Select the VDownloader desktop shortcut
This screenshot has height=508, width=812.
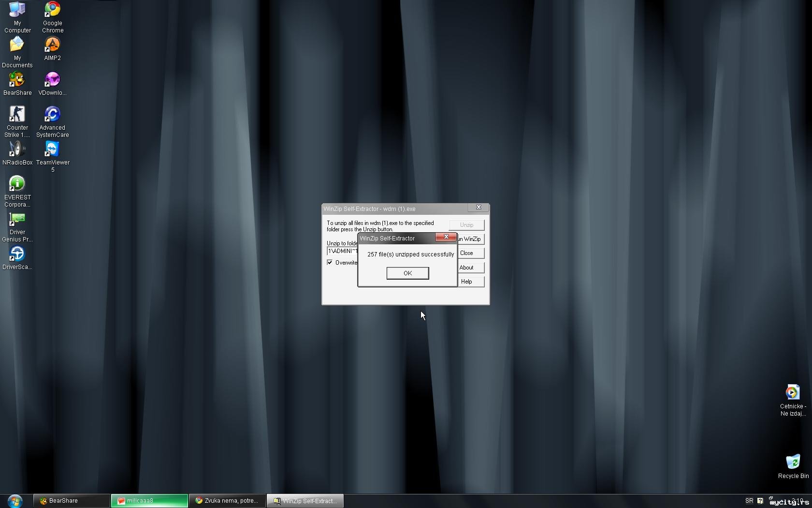point(53,84)
